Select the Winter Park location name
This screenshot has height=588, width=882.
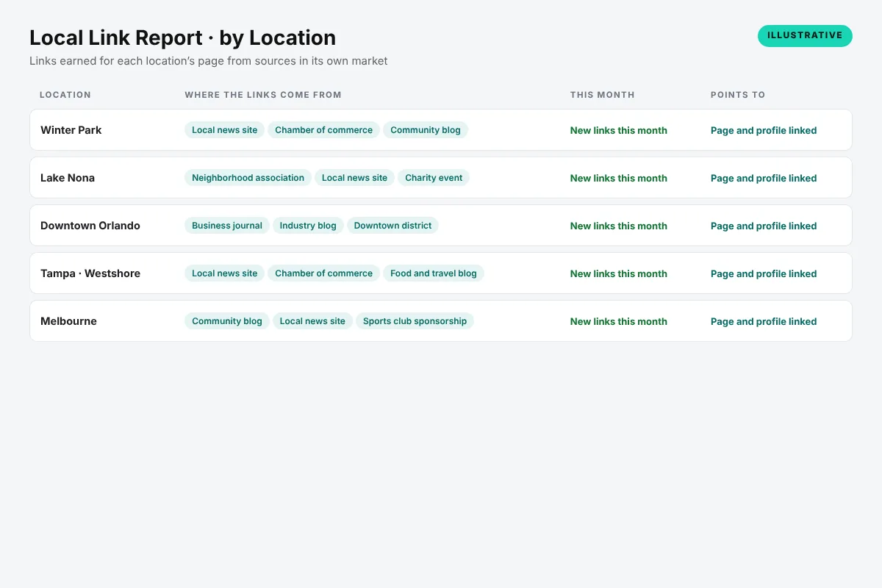(71, 130)
